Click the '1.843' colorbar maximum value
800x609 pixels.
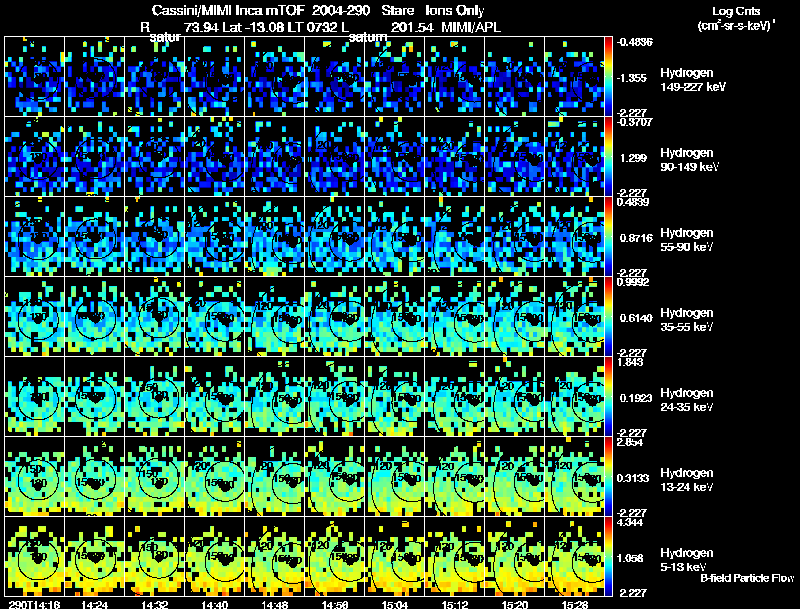(x=630, y=362)
